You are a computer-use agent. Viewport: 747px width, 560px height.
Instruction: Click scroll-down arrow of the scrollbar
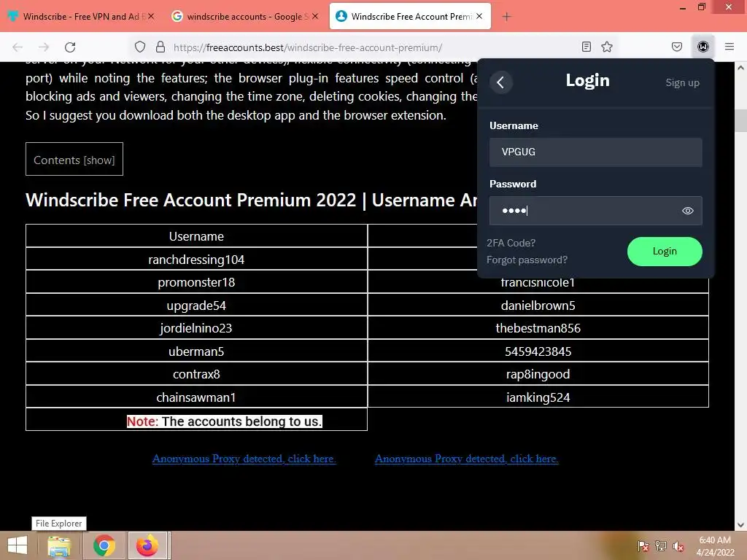pos(740,525)
